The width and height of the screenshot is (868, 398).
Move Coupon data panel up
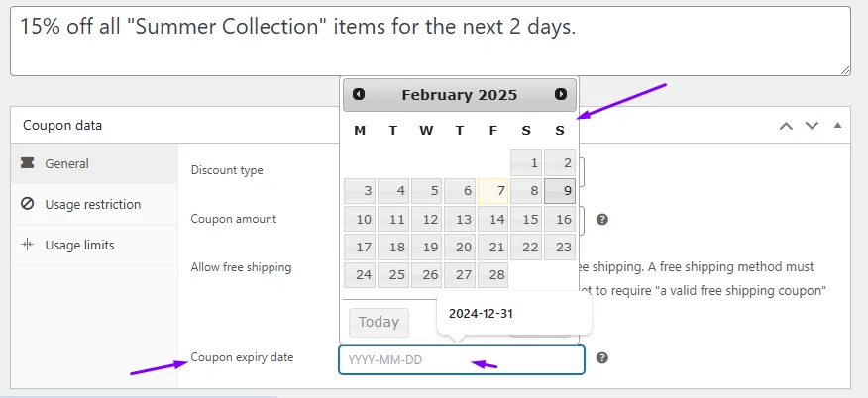coord(786,126)
